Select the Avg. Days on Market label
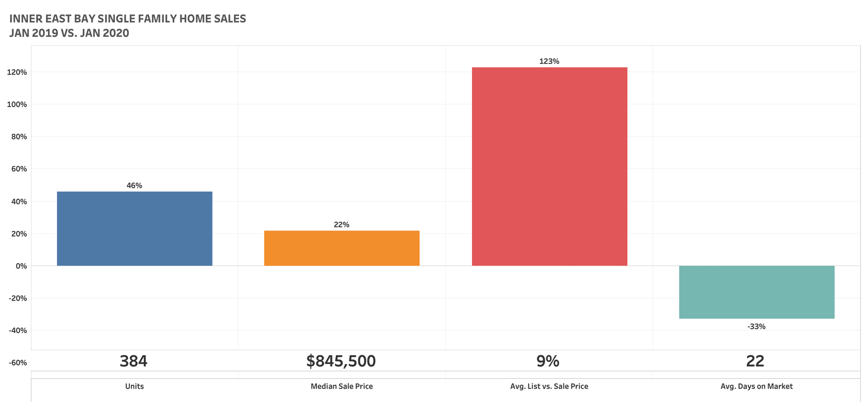The height and width of the screenshot is (409, 868). tap(756, 386)
